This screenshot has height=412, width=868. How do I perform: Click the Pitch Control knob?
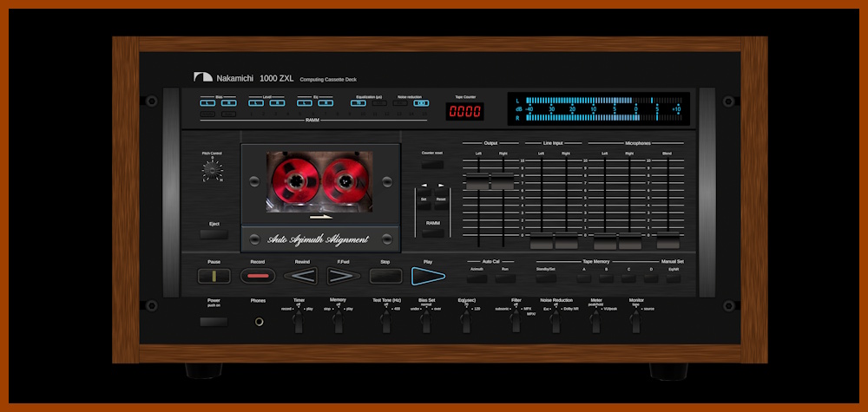coord(211,170)
